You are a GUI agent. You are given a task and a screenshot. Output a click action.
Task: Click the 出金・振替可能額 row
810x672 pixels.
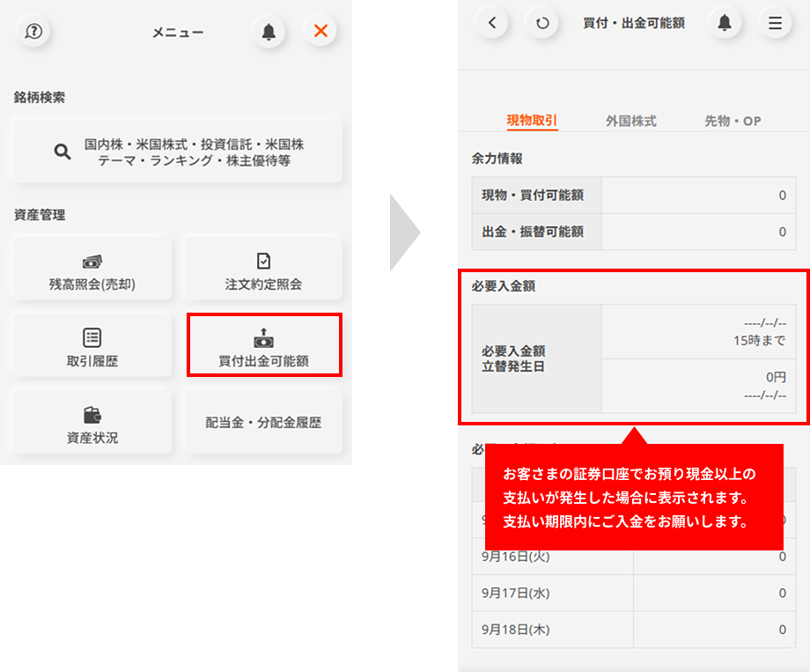click(x=633, y=233)
